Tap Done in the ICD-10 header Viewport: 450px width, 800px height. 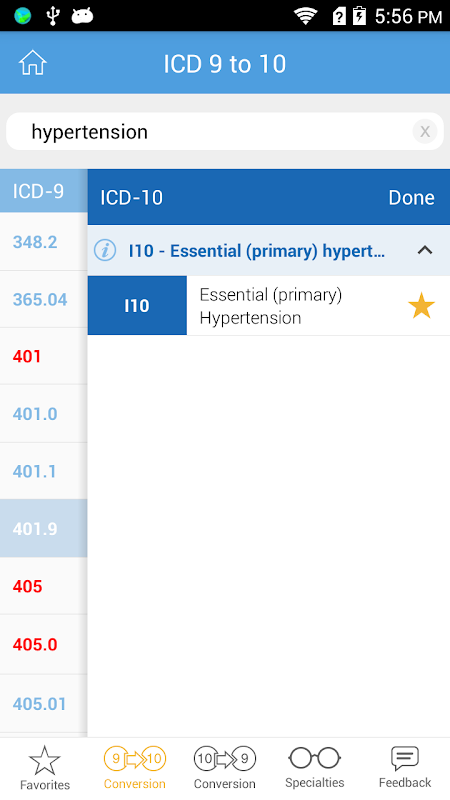point(411,197)
